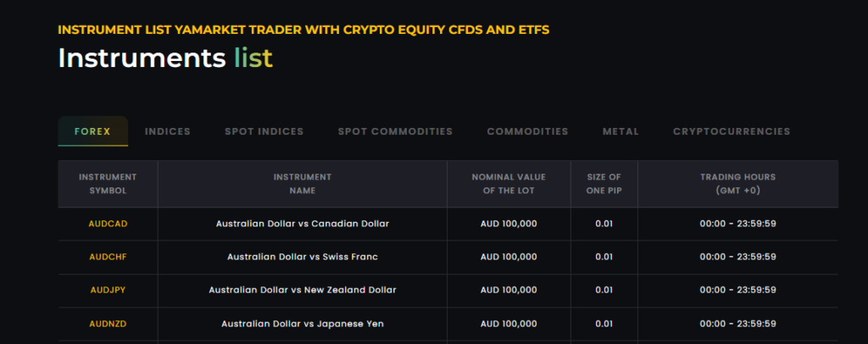Show the SPOT COMMODITIES tab
868x344 pixels.
pyautogui.click(x=395, y=131)
